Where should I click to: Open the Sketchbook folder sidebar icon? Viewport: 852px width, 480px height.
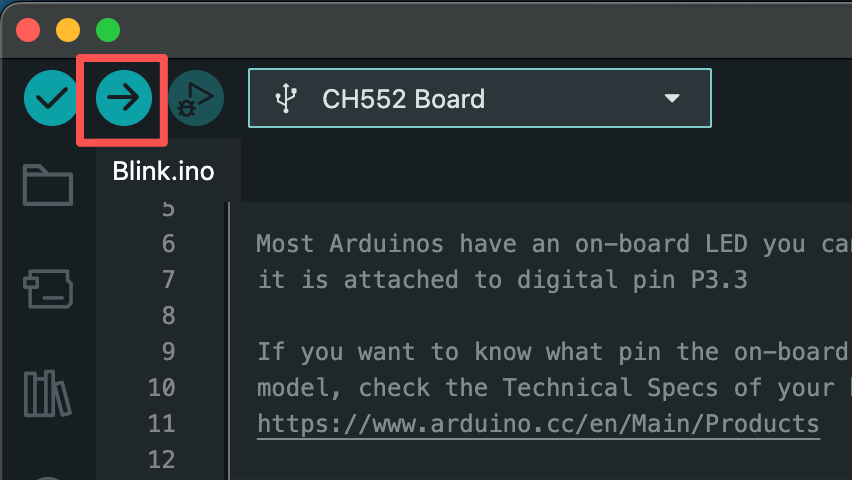click(x=48, y=186)
